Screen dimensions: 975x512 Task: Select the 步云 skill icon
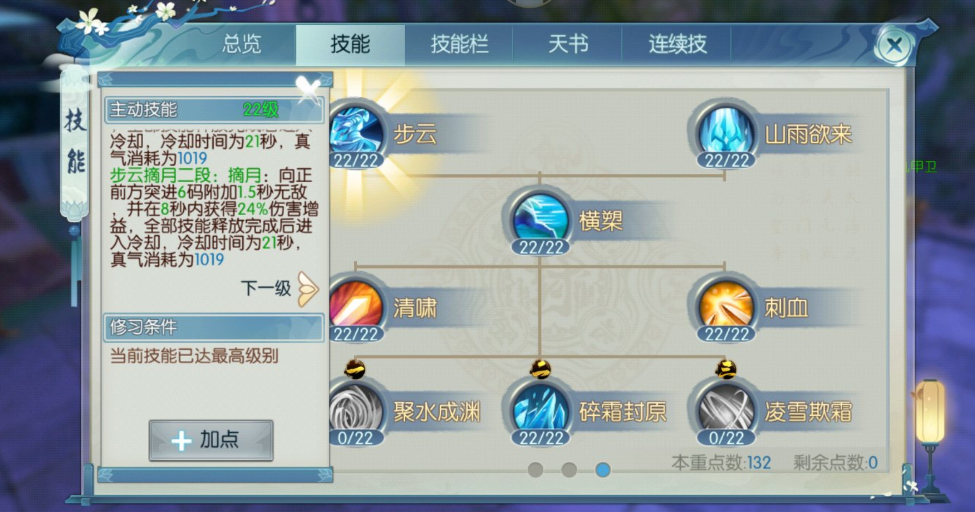[356, 131]
